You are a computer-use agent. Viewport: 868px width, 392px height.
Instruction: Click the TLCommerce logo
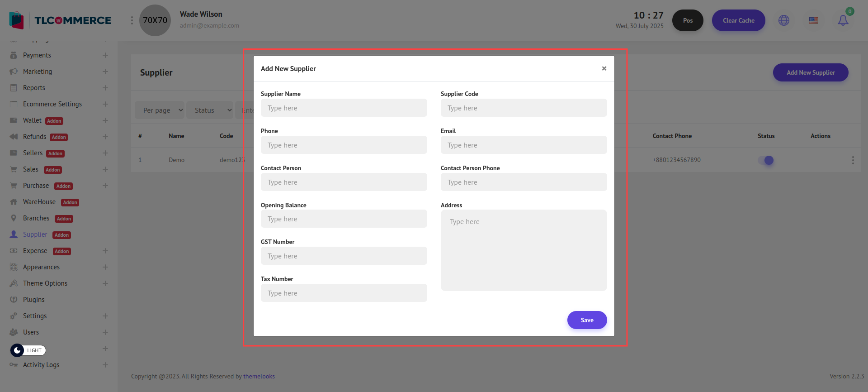pyautogui.click(x=60, y=20)
